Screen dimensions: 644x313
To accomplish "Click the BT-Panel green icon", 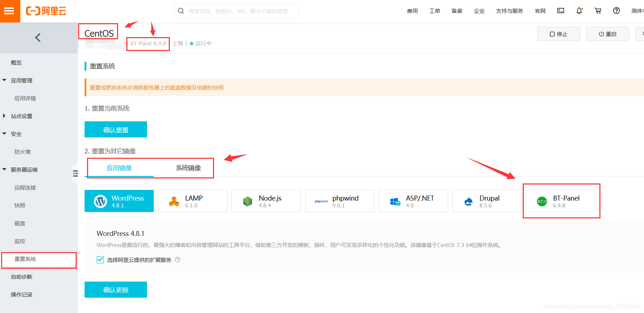I will 542,202.
